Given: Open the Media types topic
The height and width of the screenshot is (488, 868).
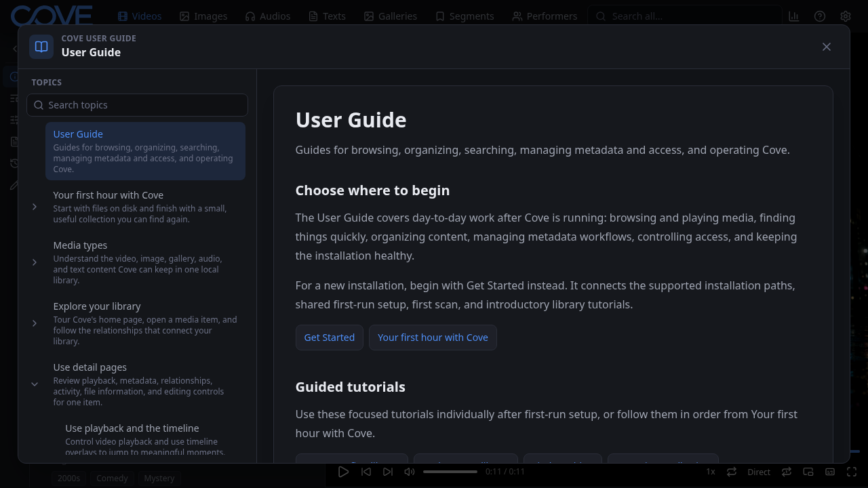Looking at the screenshot, I should pos(145,262).
